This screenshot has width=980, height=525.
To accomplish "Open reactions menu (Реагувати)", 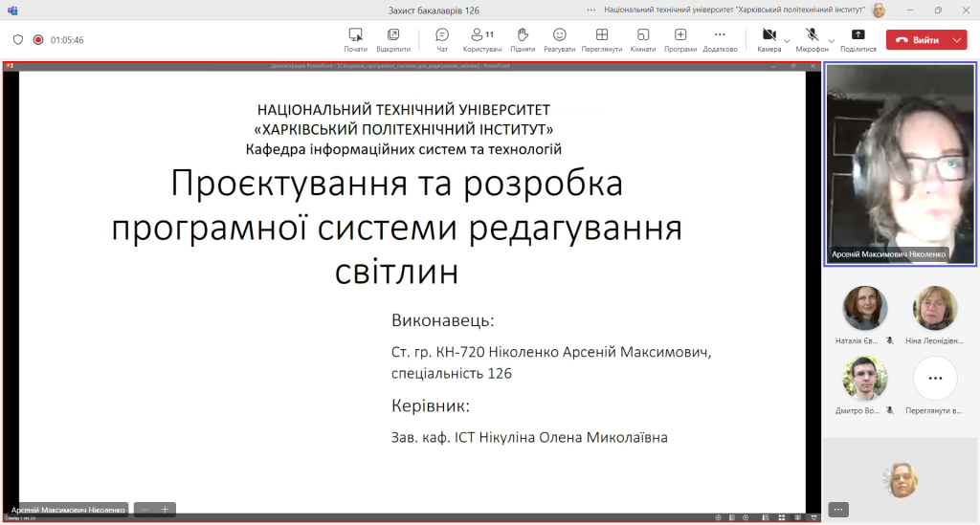I will tap(559, 39).
